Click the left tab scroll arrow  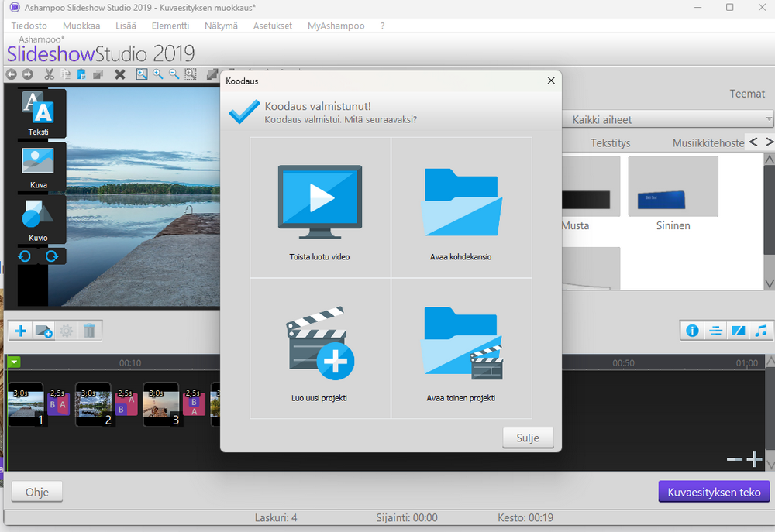click(753, 142)
